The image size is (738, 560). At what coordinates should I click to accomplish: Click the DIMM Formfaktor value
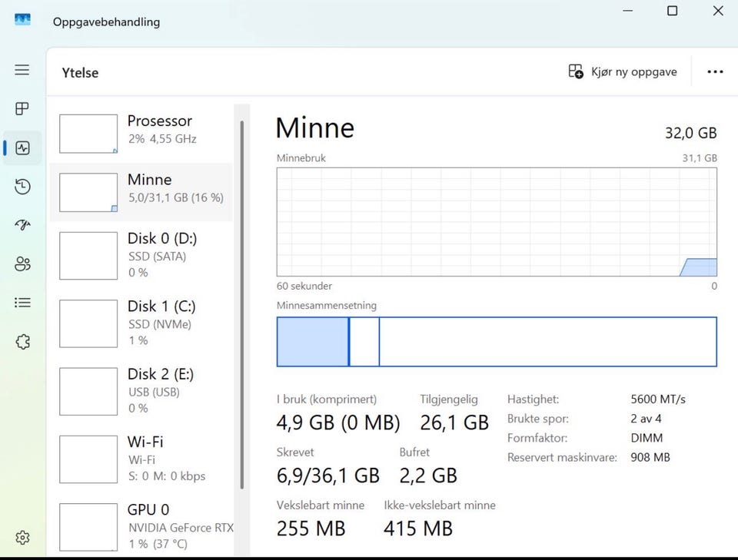(x=647, y=438)
